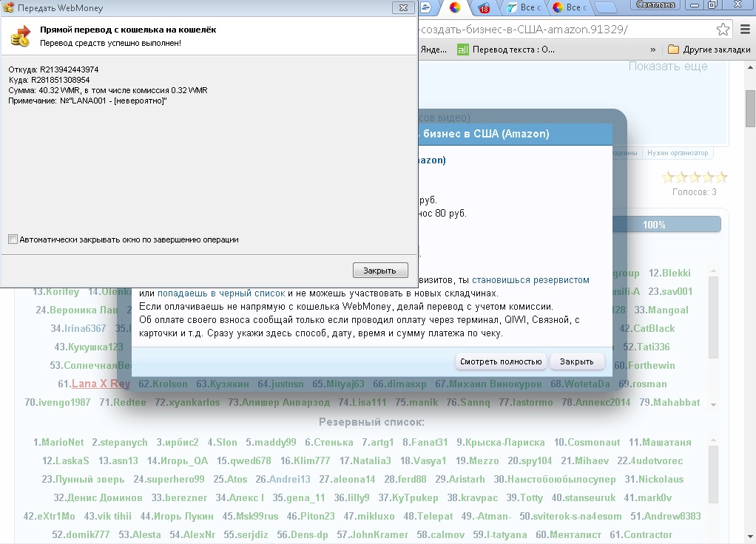Open reserve member 44.Игорь Лукин profile
The width and height of the screenshot is (756, 544).
177,516
